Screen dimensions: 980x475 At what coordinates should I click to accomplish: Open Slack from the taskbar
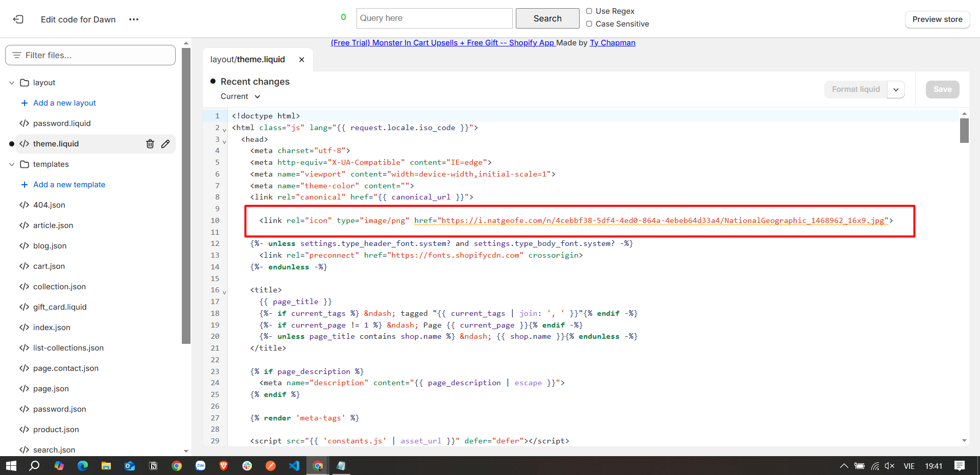(247, 466)
